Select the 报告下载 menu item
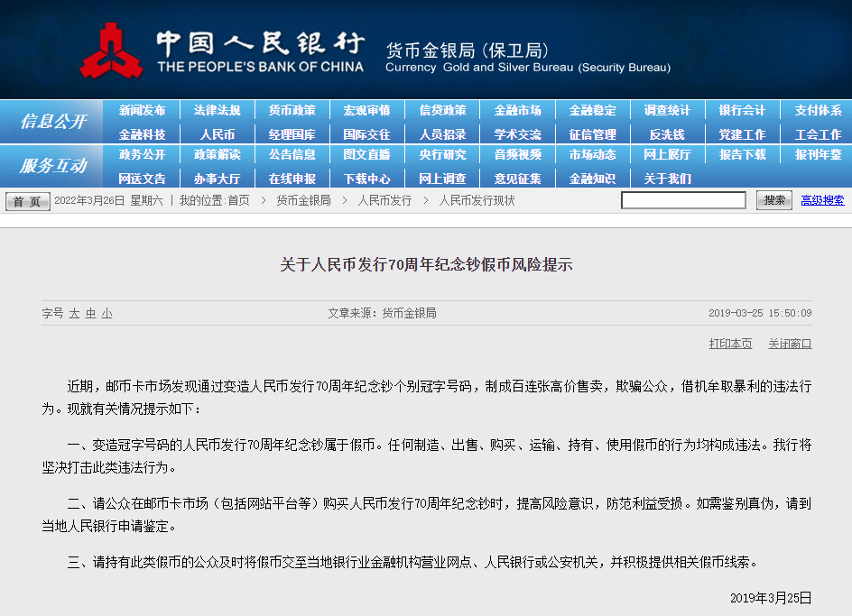The height and width of the screenshot is (616, 852). click(742, 154)
